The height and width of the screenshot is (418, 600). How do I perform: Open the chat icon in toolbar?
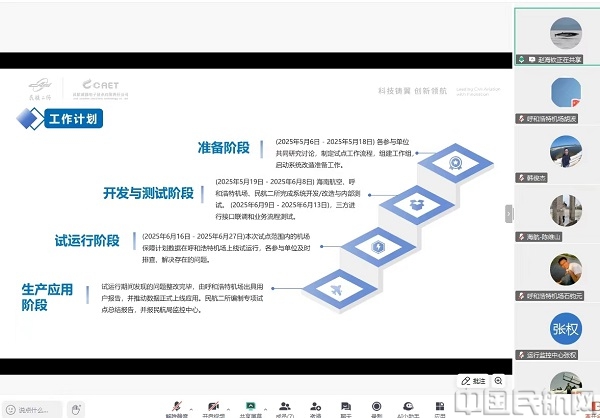pyautogui.click(x=346, y=407)
